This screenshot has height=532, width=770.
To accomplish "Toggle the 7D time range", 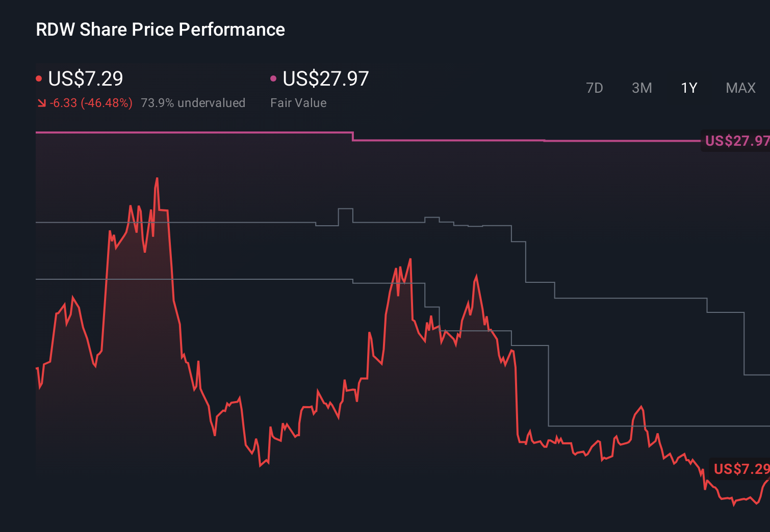I will click(x=595, y=88).
